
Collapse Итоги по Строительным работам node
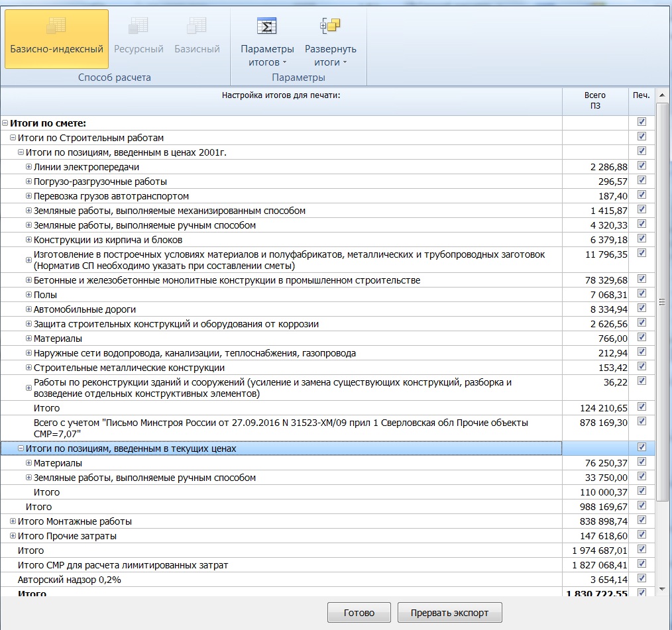click(x=13, y=138)
